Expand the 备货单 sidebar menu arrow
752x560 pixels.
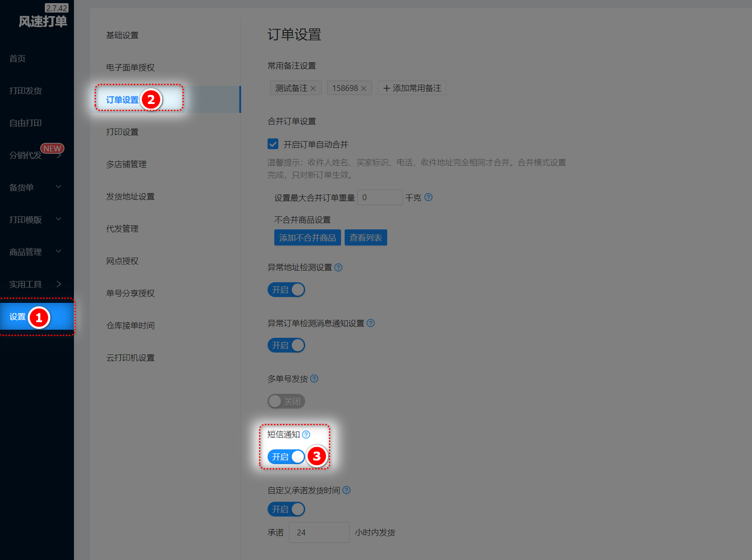click(x=59, y=187)
